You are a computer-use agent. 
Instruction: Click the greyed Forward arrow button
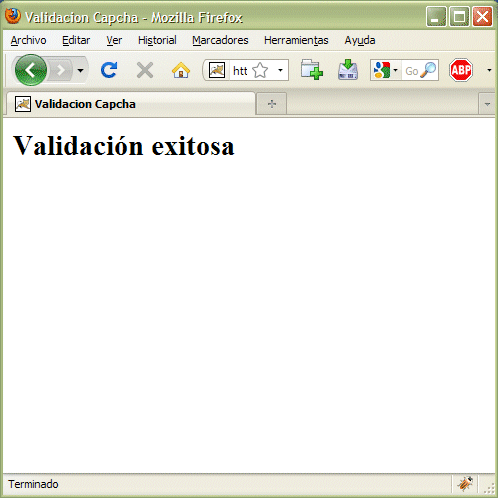[x=61, y=70]
